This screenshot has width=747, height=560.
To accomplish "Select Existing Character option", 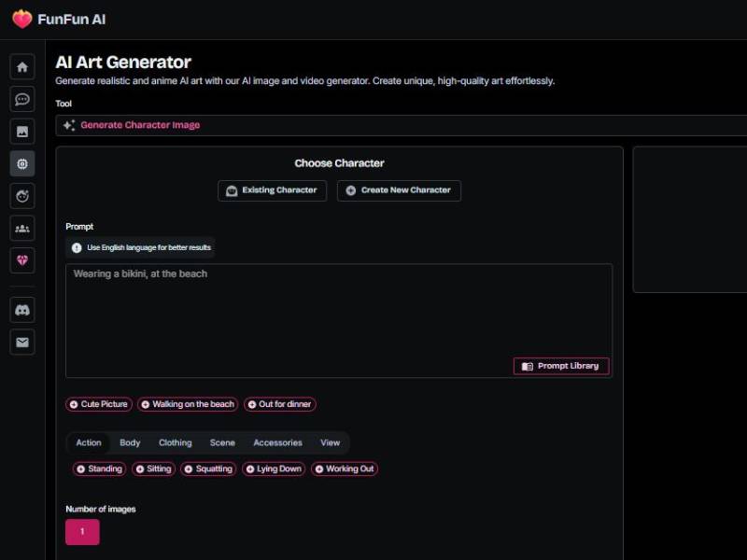I will pyautogui.click(x=272, y=190).
